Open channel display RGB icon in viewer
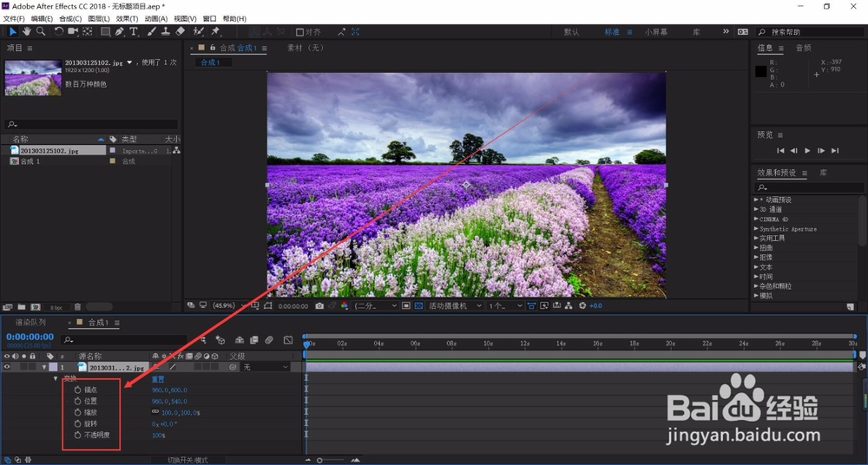The image size is (868, 465). (345, 305)
